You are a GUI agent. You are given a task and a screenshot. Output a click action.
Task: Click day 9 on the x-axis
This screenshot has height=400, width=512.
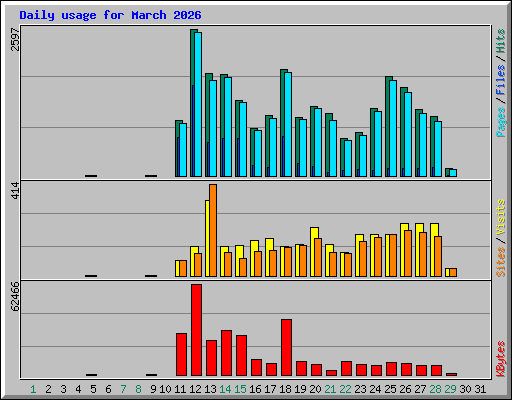click(153, 389)
